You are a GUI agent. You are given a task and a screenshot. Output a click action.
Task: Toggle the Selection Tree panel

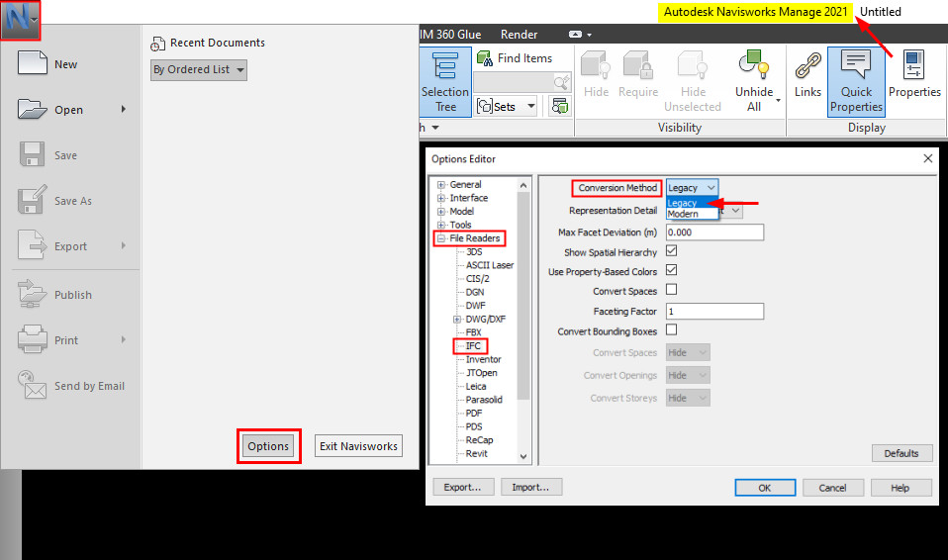(x=445, y=82)
